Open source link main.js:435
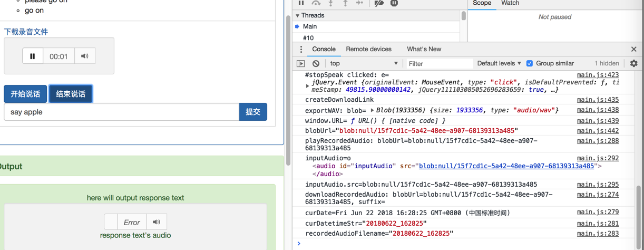This screenshot has height=250, width=644. 598,100
